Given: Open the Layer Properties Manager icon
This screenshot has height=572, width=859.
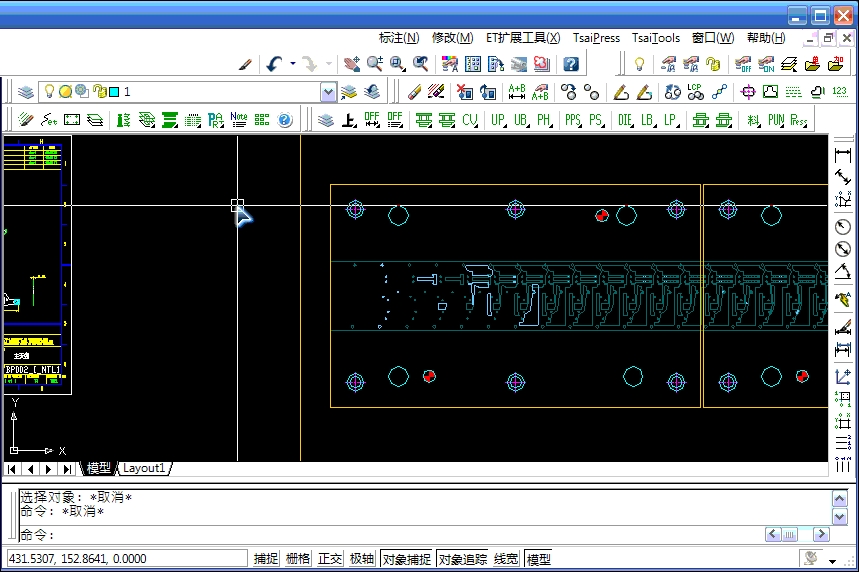Looking at the screenshot, I should [x=26, y=92].
